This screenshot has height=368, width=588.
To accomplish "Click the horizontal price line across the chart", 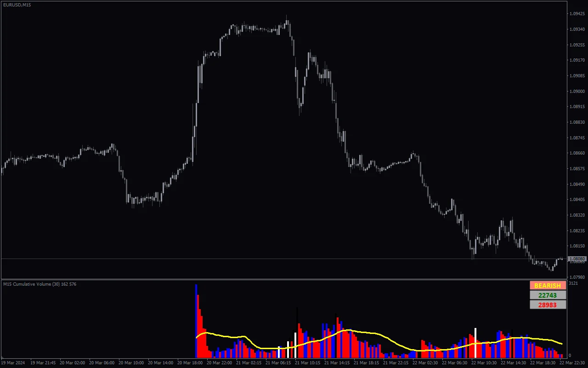I will pos(276,258).
